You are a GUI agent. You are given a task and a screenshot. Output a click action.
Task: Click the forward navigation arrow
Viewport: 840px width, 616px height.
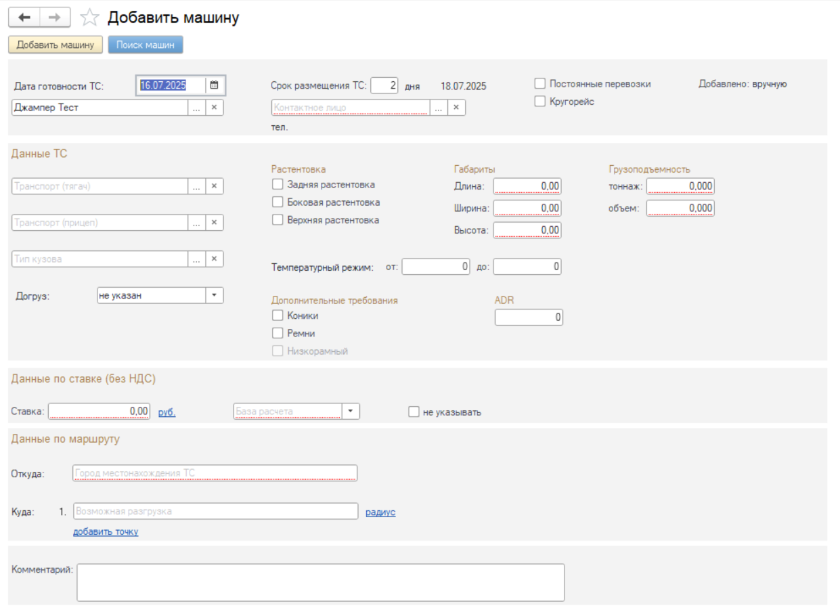tap(55, 18)
